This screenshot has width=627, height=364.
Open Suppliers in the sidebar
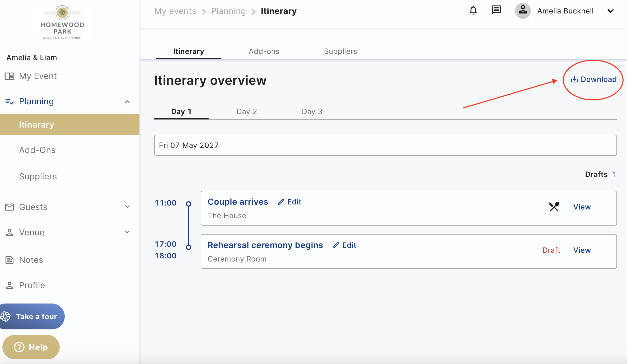point(38,176)
